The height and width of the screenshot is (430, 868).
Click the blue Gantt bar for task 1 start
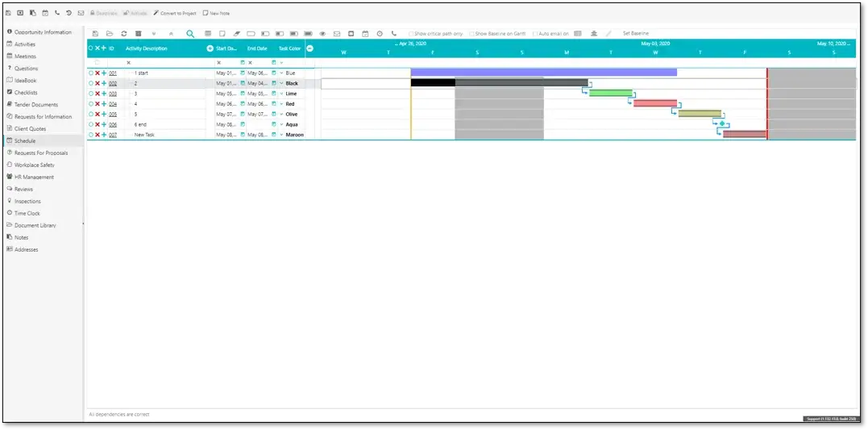coord(543,72)
